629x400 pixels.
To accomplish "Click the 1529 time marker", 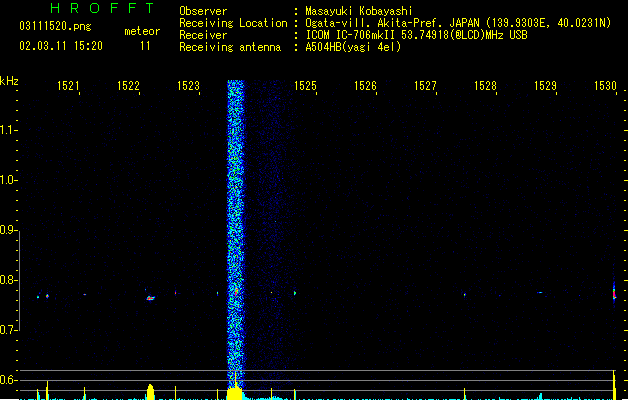I will coord(546,86).
